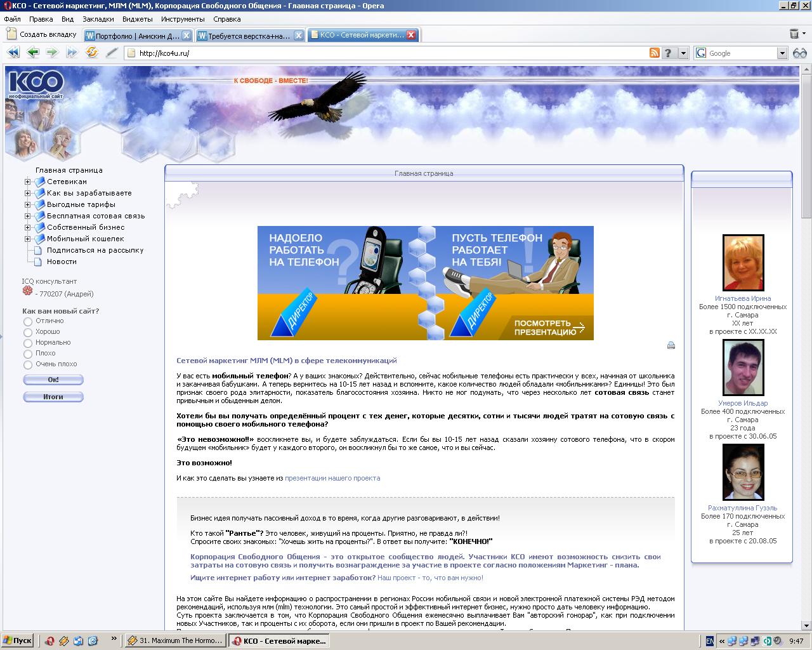Switch to the 'Портфолио | Анискин' tab
This screenshot has width=812, height=650.
[x=135, y=36]
